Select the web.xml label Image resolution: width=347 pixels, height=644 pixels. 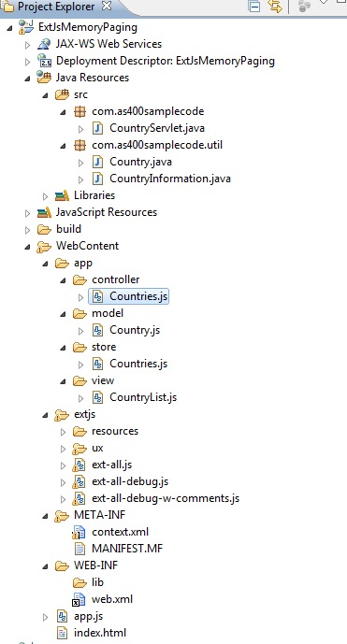pos(112,599)
